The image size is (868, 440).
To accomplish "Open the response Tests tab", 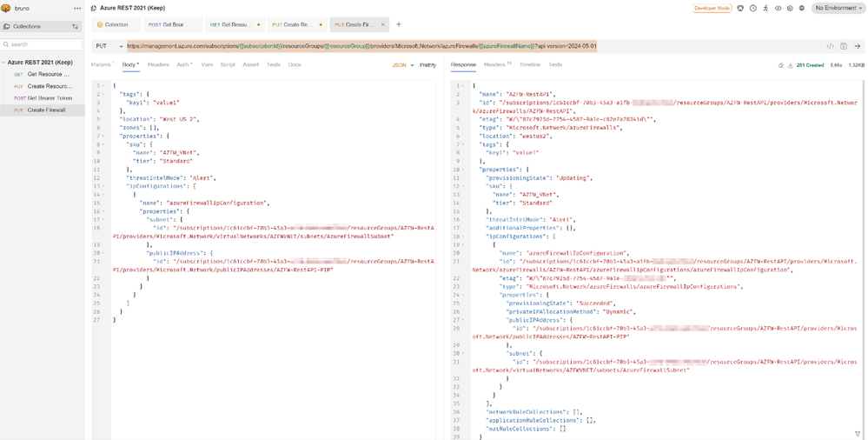I will point(555,65).
